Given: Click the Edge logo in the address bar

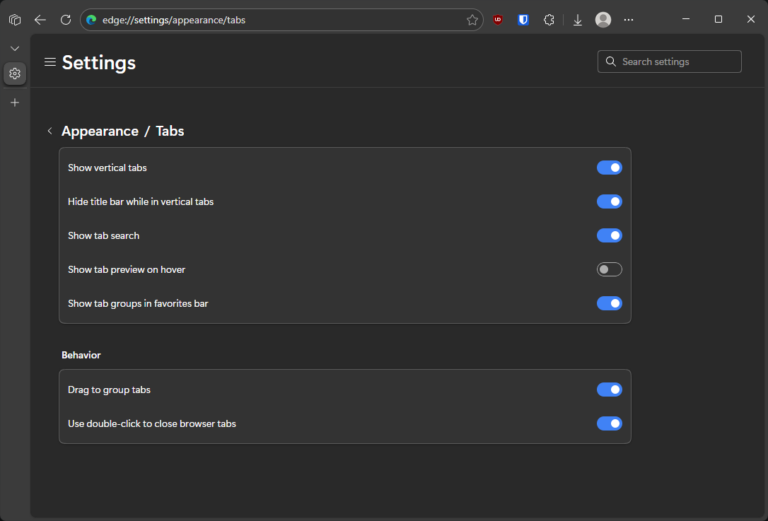Looking at the screenshot, I should (x=92, y=20).
